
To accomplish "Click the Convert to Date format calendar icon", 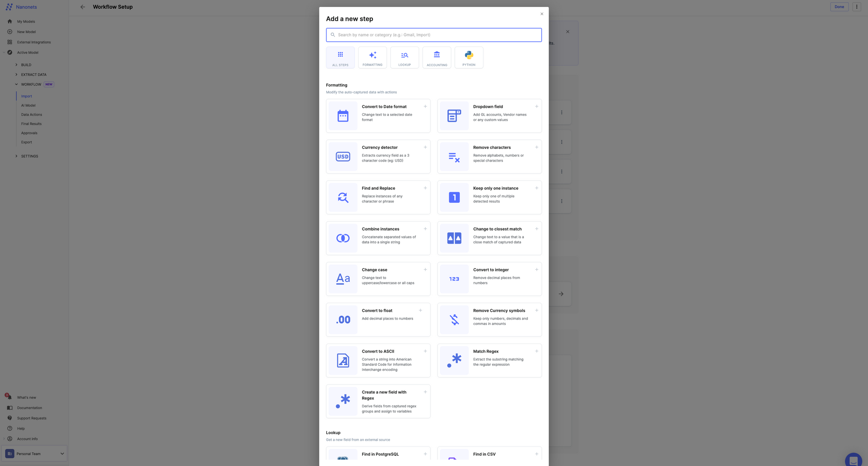I will (x=343, y=116).
